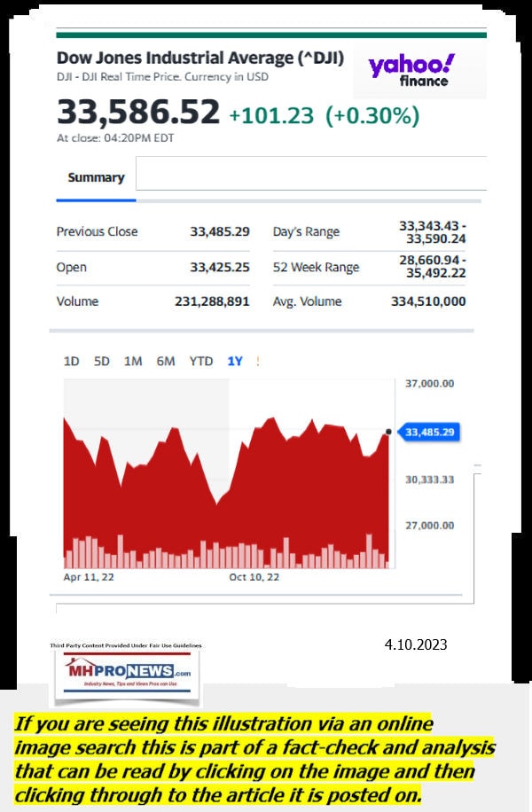Click the Open value 33,425.25
The image size is (532, 812).
[x=220, y=267]
